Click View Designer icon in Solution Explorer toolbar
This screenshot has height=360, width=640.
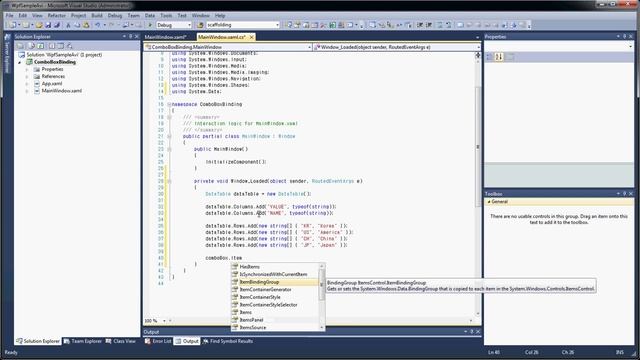tap(60, 46)
